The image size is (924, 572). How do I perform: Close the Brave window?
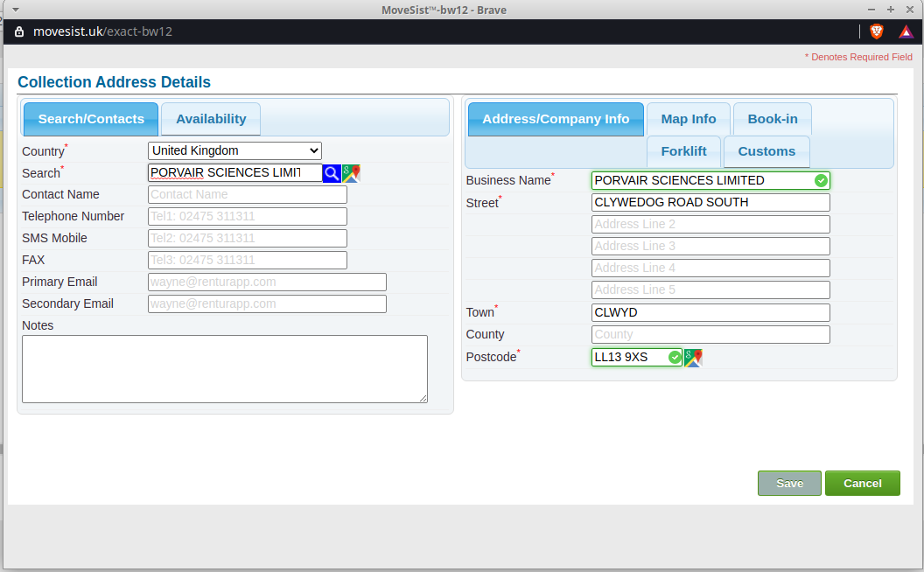click(x=910, y=10)
